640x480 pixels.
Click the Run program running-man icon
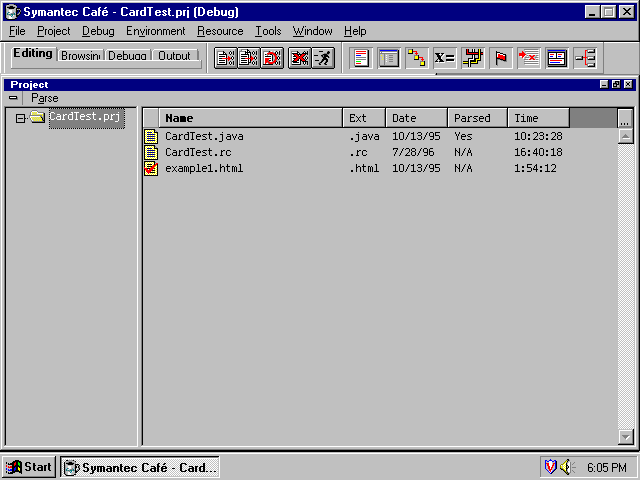click(x=323, y=58)
